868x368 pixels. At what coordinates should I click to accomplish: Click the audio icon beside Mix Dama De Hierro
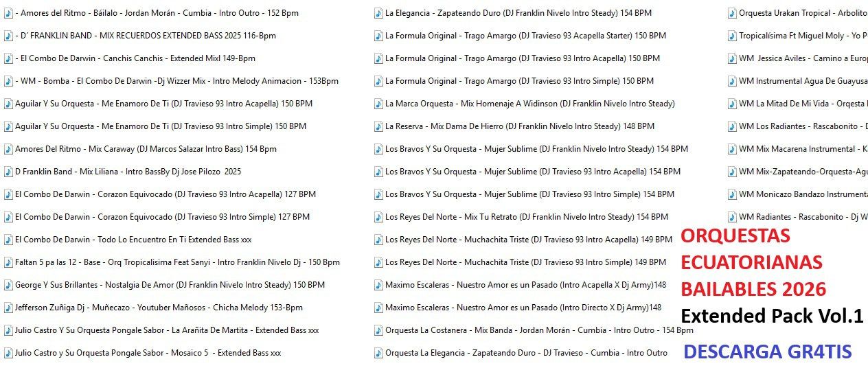[x=378, y=126]
